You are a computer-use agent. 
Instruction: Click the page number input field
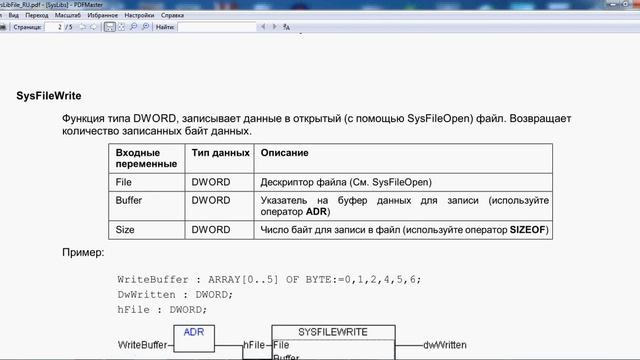coord(53,27)
